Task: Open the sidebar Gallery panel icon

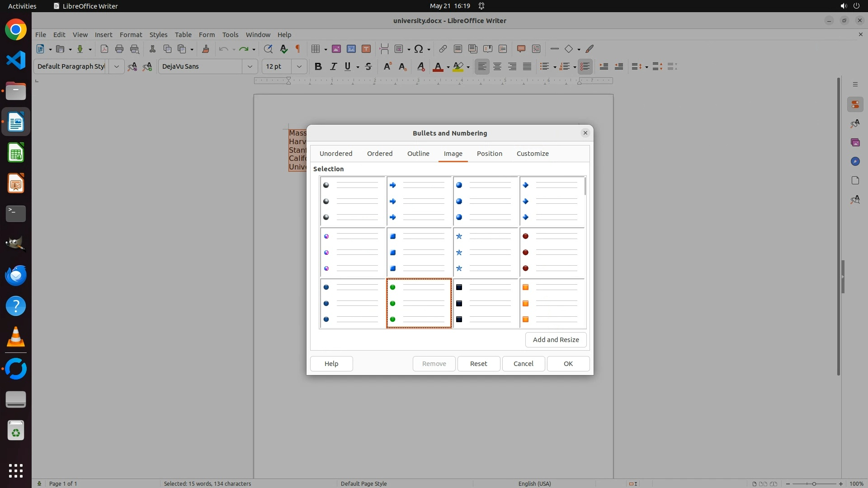Action: point(855,142)
